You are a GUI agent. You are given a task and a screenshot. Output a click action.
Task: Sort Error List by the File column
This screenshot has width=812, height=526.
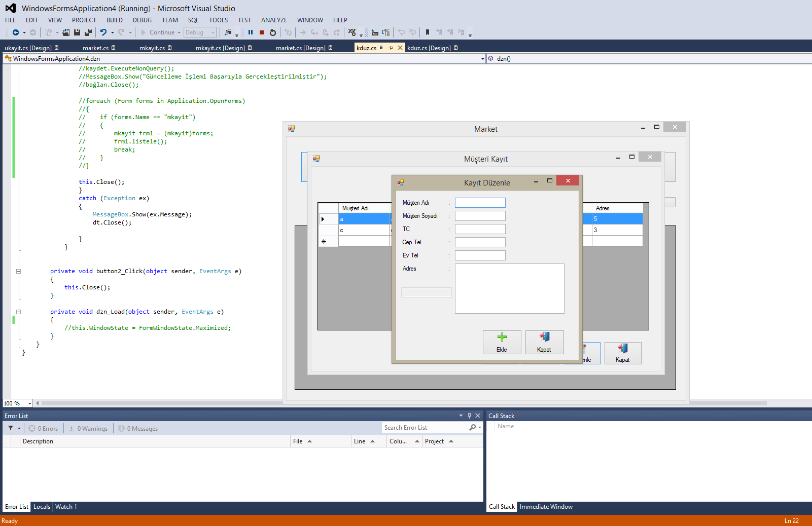(321, 441)
